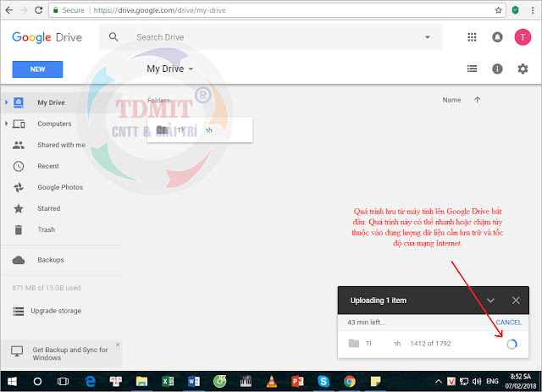The image size is (542, 392).
Task: Open Task View in the taskbar
Action: [x=63, y=381]
